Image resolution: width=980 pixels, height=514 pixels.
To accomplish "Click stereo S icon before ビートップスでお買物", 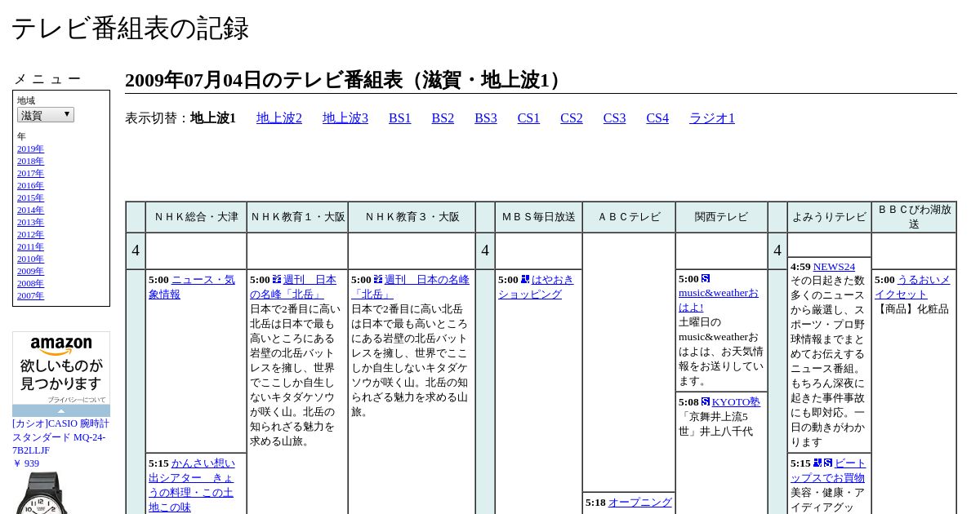I will pos(828,463).
